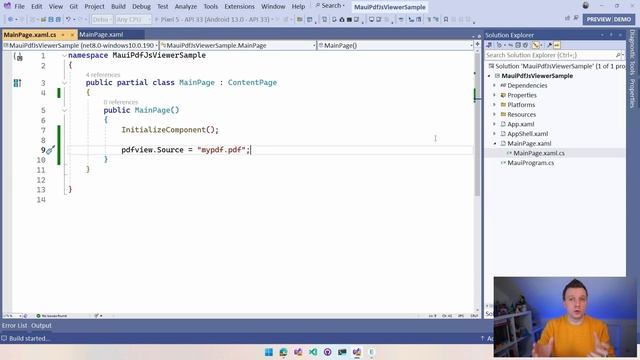Open Visual Studio Code from the taskbar
Screen dimensions: 640x360
click(313, 352)
